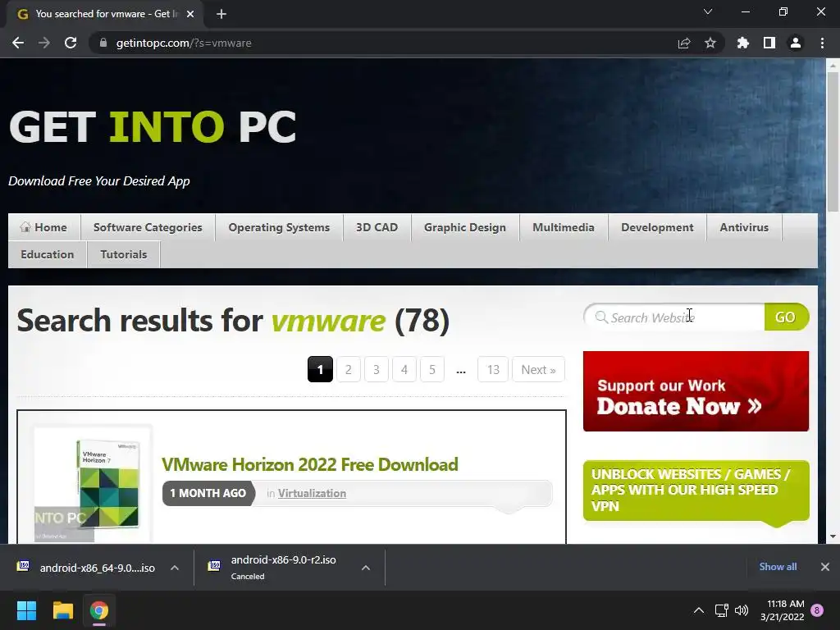Expand options for android-x86_64-9.0 iso download

175,568
